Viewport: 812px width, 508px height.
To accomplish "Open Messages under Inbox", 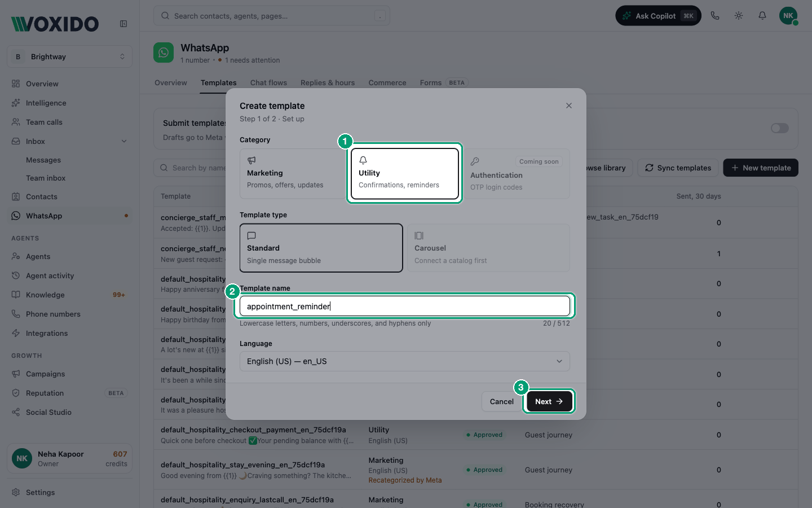I will [43, 160].
